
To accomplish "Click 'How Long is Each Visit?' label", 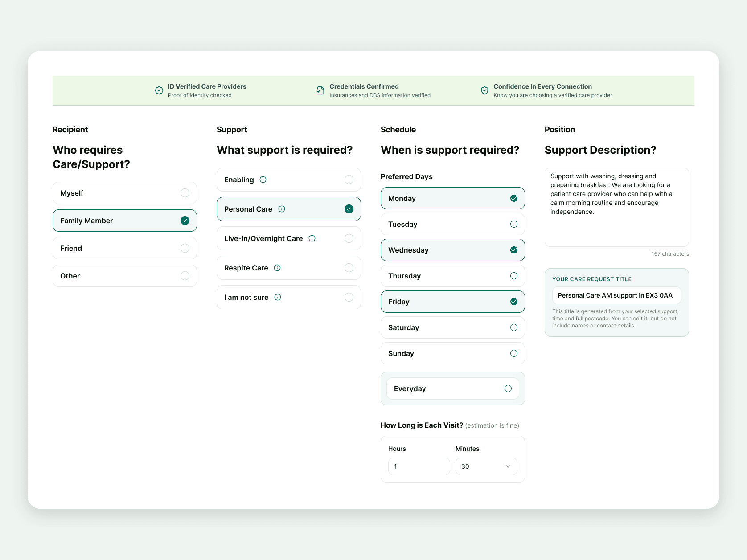I will 422,425.
